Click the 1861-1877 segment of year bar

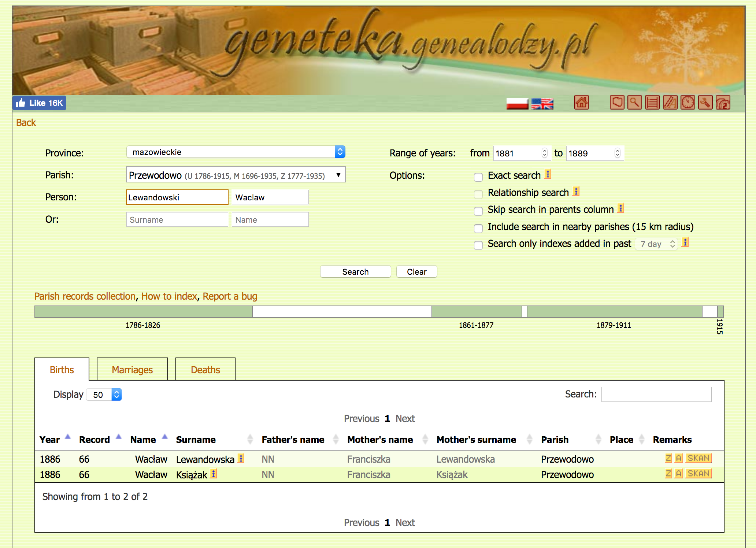pos(476,312)
